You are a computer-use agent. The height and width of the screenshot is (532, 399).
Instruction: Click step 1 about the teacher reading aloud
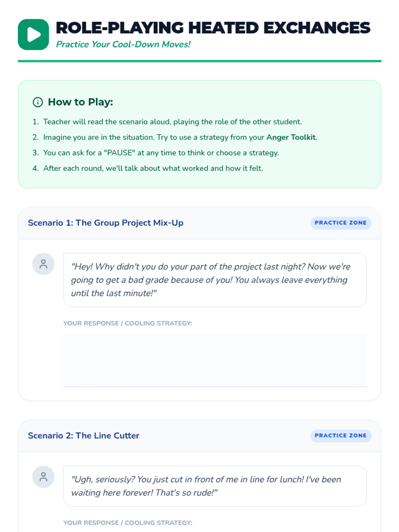click(172, 122)
